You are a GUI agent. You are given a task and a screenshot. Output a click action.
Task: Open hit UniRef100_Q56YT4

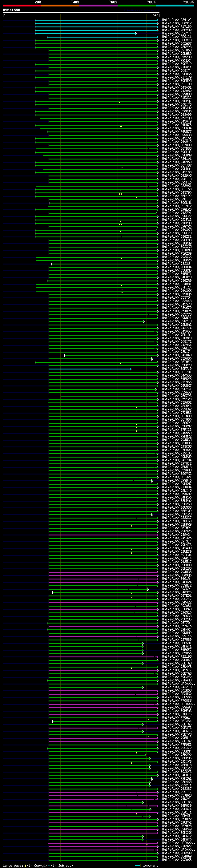pyautogui.click(x=177, y=33)
